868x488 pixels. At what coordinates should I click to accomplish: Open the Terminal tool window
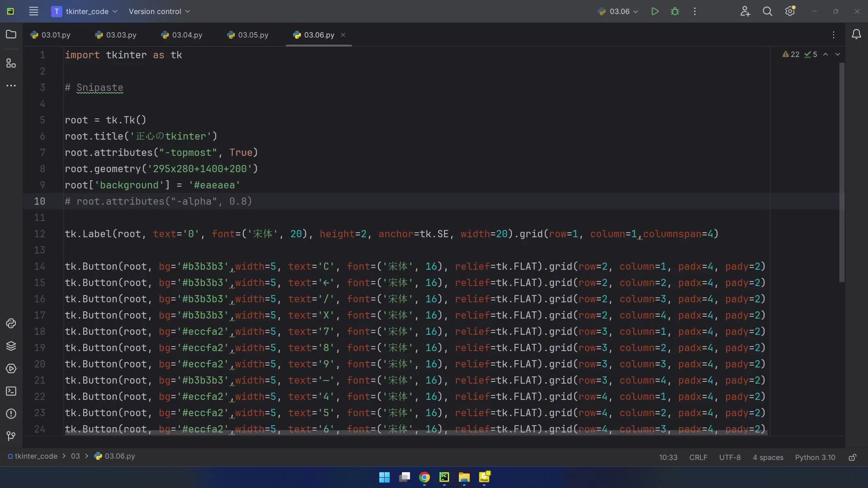click(x=11, y=391)
